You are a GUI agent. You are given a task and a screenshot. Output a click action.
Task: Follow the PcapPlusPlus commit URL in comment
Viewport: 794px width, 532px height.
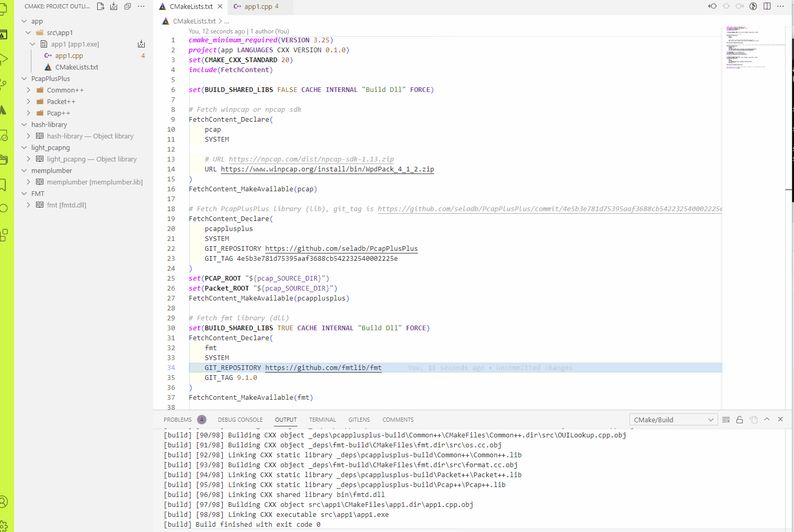coord(550,209)
